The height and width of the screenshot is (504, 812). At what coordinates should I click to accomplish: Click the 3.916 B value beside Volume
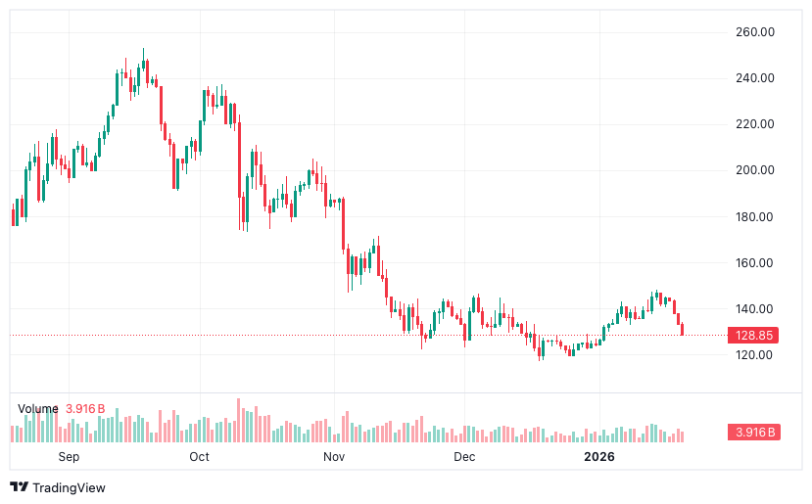click(x=85, y=408)
